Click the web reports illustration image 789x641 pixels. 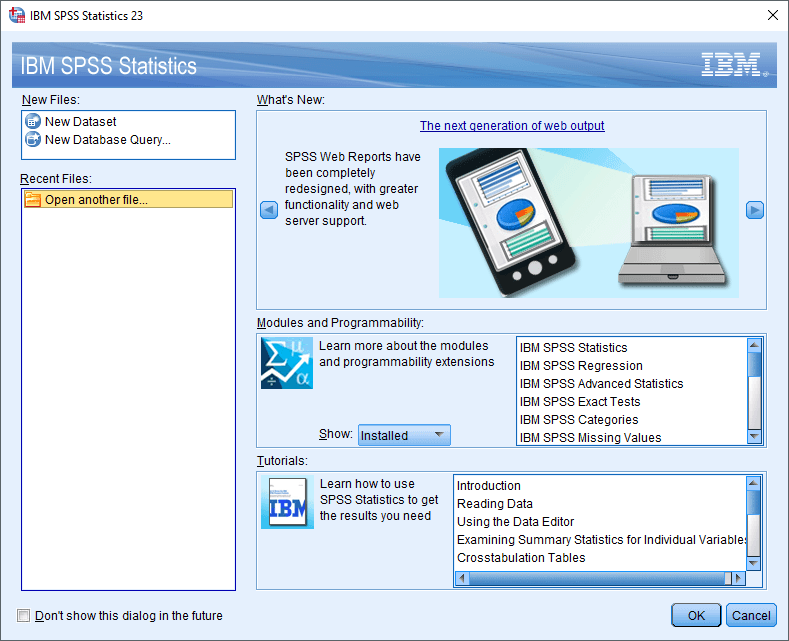click(588, 223)
